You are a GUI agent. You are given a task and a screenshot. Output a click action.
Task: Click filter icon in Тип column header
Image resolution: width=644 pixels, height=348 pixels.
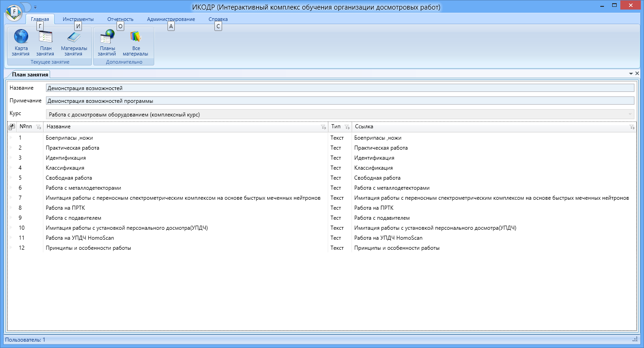pos(347,127)
